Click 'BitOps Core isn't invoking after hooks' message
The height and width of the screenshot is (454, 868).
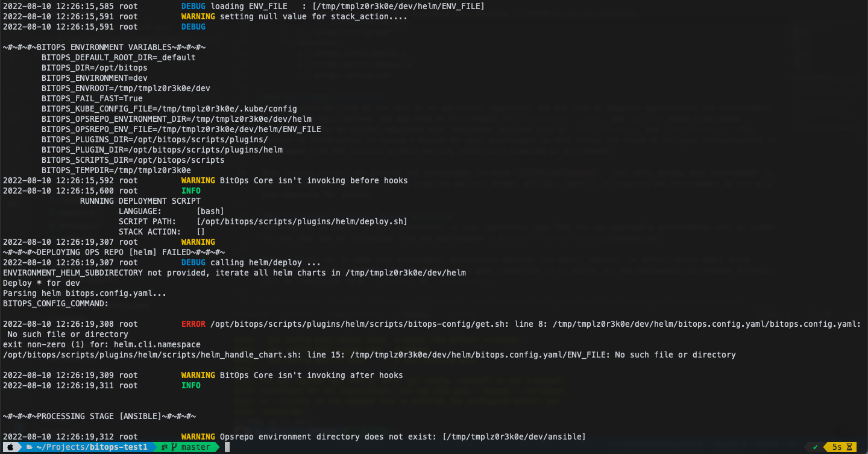pyautogui.click(x=312, y=375)
